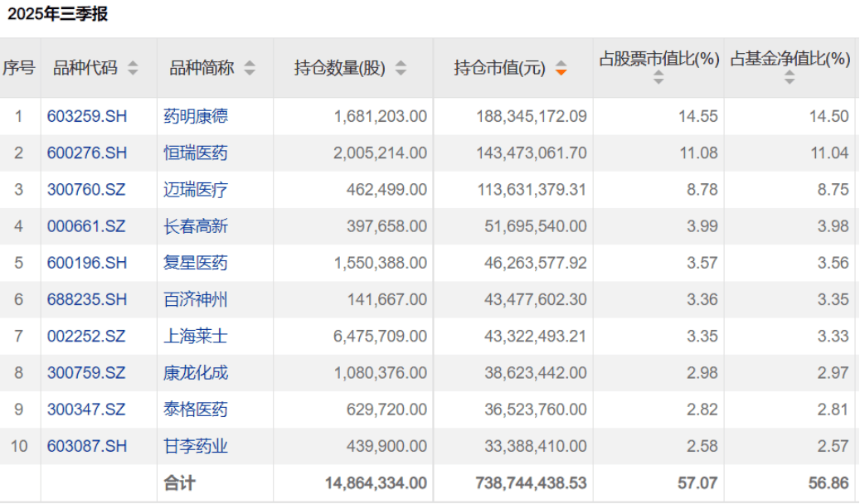Click the 占股票市值比(%) header label
860x504 pixels.
pos(658,58)
